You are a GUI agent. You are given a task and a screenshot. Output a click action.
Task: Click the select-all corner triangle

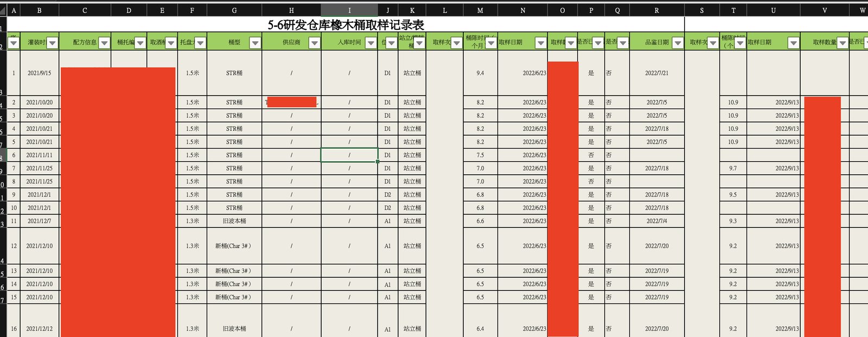click(x=3, y=10)
